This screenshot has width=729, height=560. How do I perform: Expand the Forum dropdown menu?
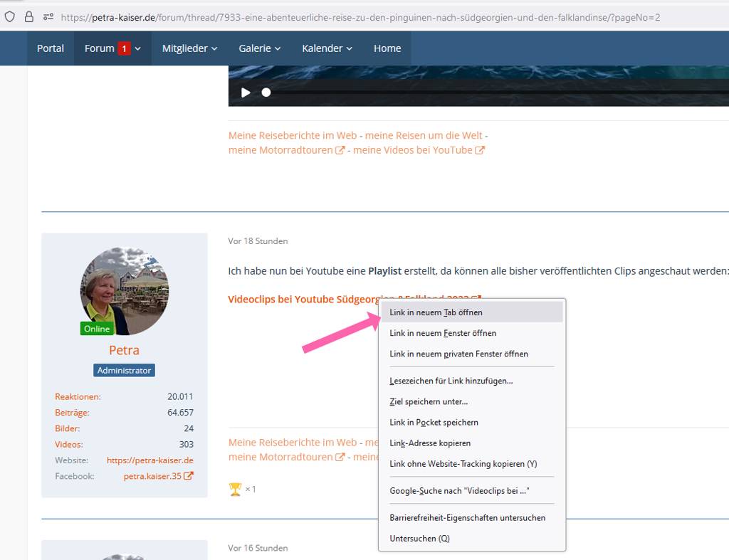(112, 48)
